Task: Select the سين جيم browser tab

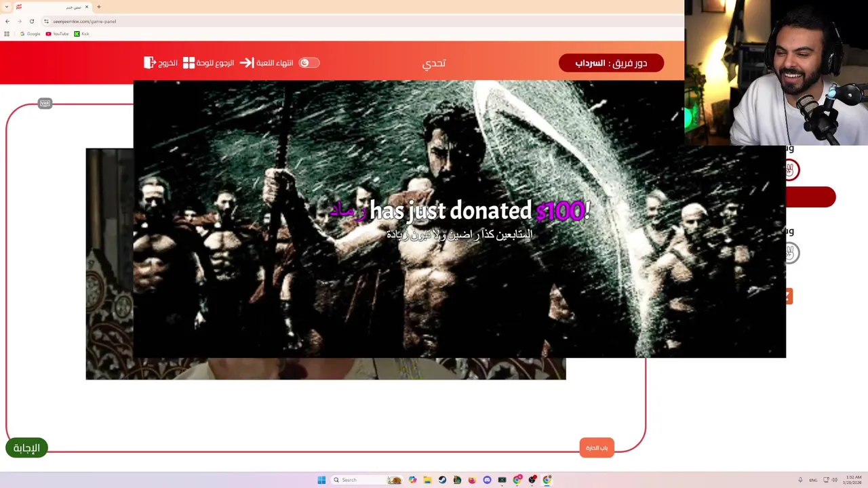Action: [x=53, y=7]
